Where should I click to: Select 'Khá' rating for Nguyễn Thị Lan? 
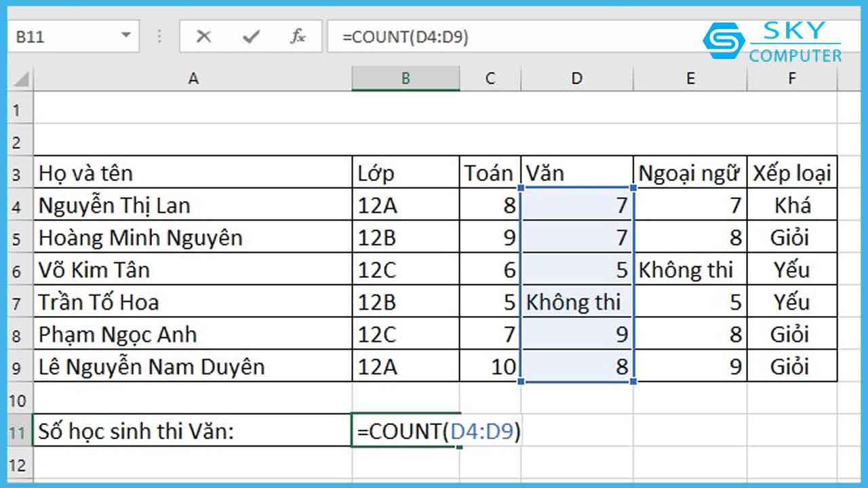pos(792,205)
